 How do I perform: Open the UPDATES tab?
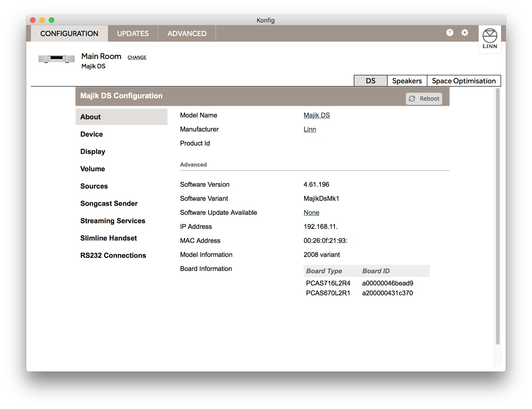(133, 33)
